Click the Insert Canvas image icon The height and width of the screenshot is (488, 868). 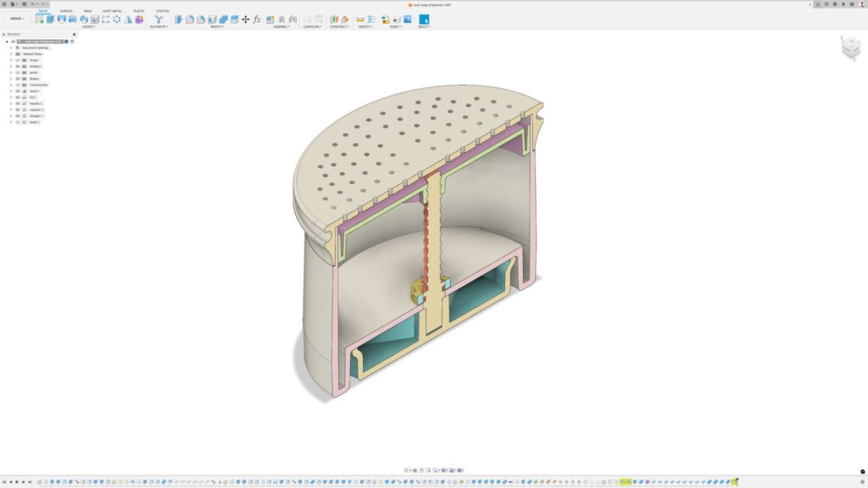point(407,19)
